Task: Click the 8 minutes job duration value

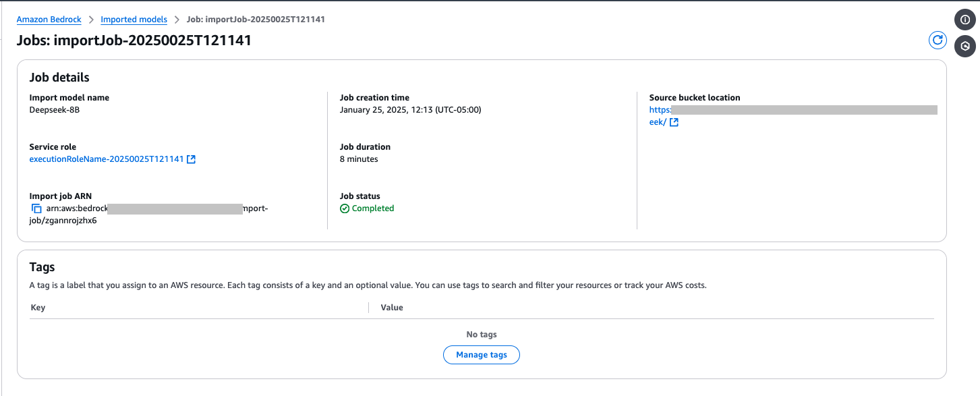Action: pyautogui.click(x=359, y=159)
